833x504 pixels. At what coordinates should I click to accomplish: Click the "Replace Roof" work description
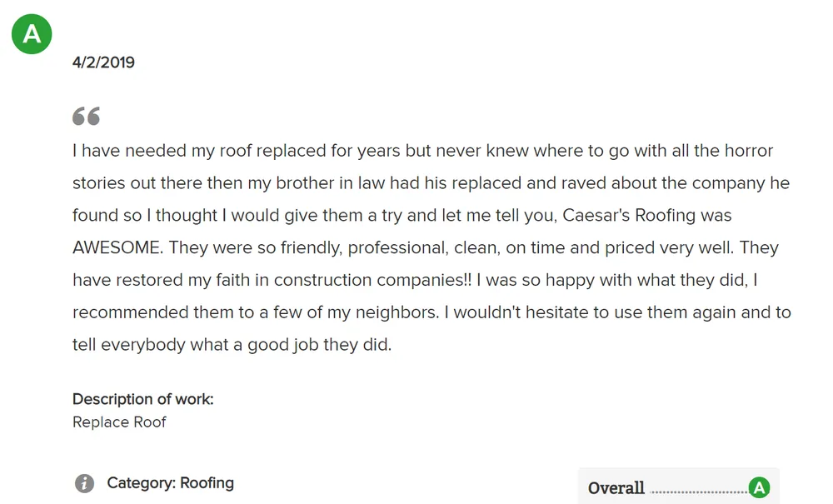[x=119, y=422]
